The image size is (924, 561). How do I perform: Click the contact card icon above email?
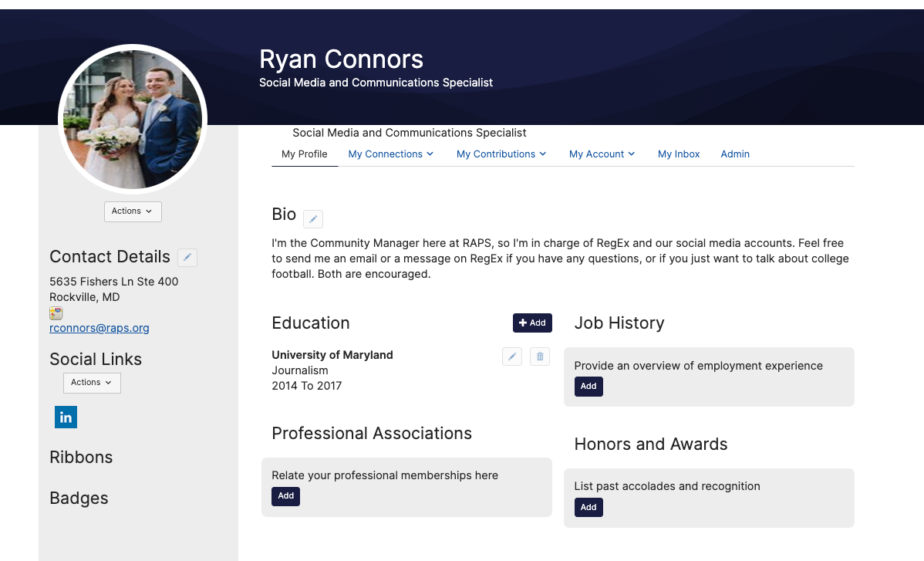[x=56, y=313]
